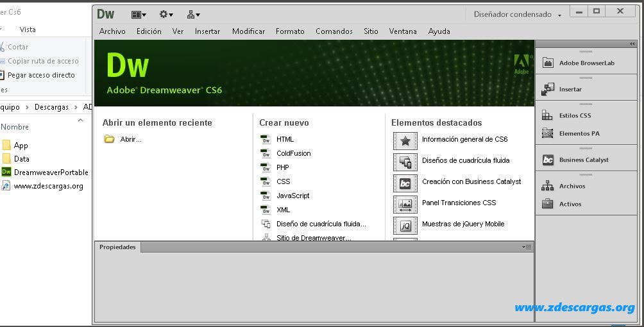Open the Insertar panel
Image resolution: width=644 pixels, height=327 pixels.
pos(561,89)
